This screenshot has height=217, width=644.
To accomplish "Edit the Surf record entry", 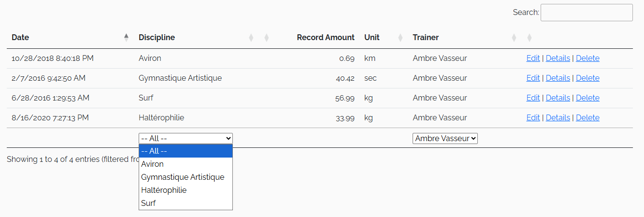I will point(533,98).
